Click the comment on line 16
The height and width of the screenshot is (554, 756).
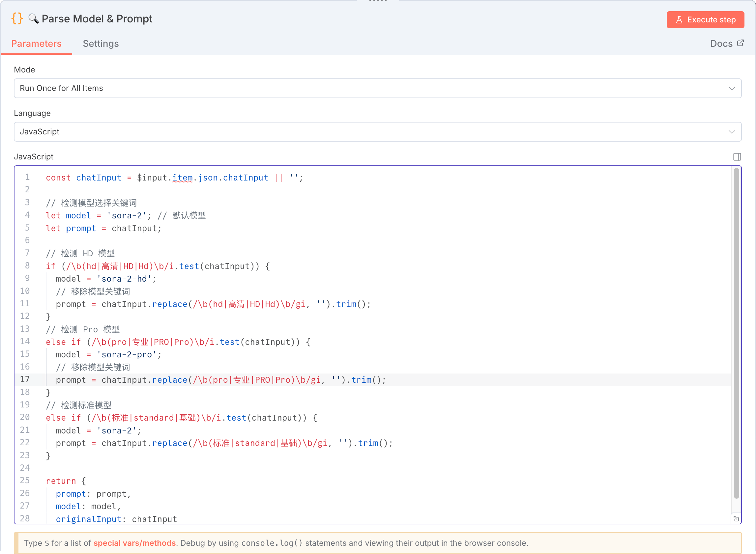click(x=93, y=367)
